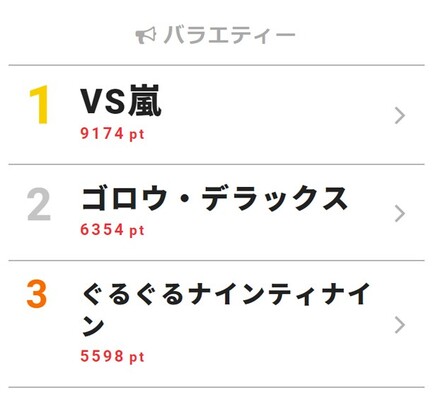Select the 9174 pt score label
The width and height of the screenshot is (435, 400).
pos(112,134)
